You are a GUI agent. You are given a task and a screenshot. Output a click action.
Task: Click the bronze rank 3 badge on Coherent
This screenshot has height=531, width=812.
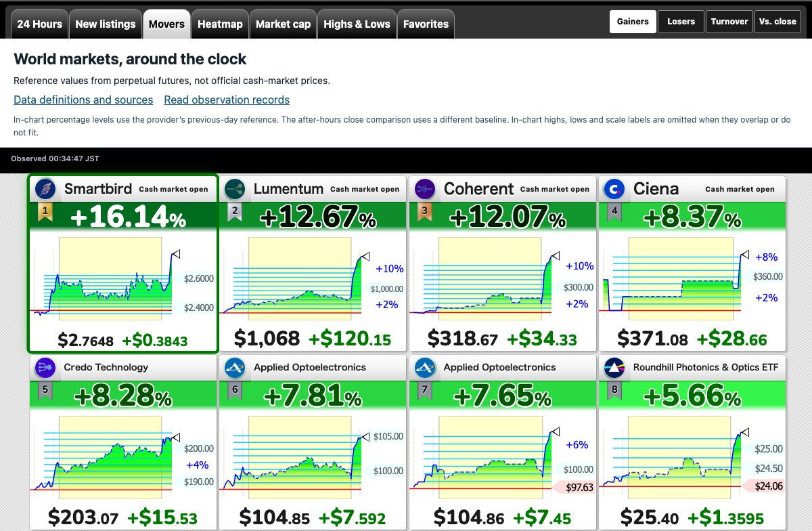tap(425, 213)
